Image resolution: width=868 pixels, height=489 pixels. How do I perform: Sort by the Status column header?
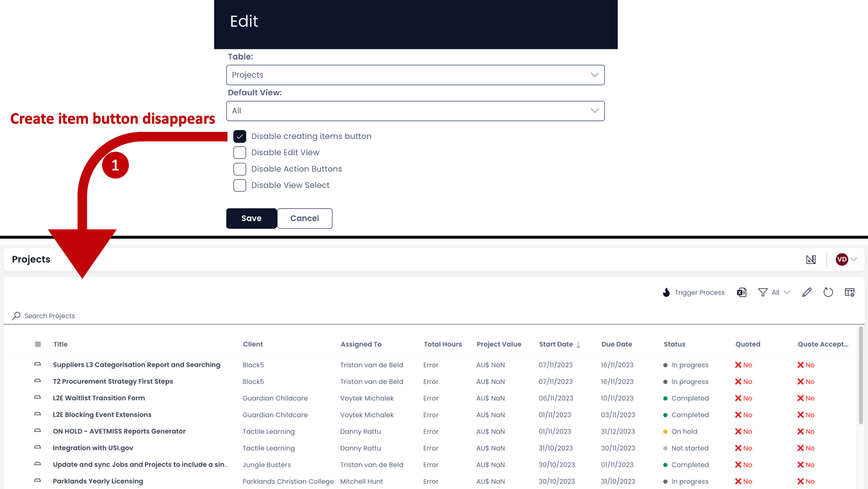pos(674,344)
